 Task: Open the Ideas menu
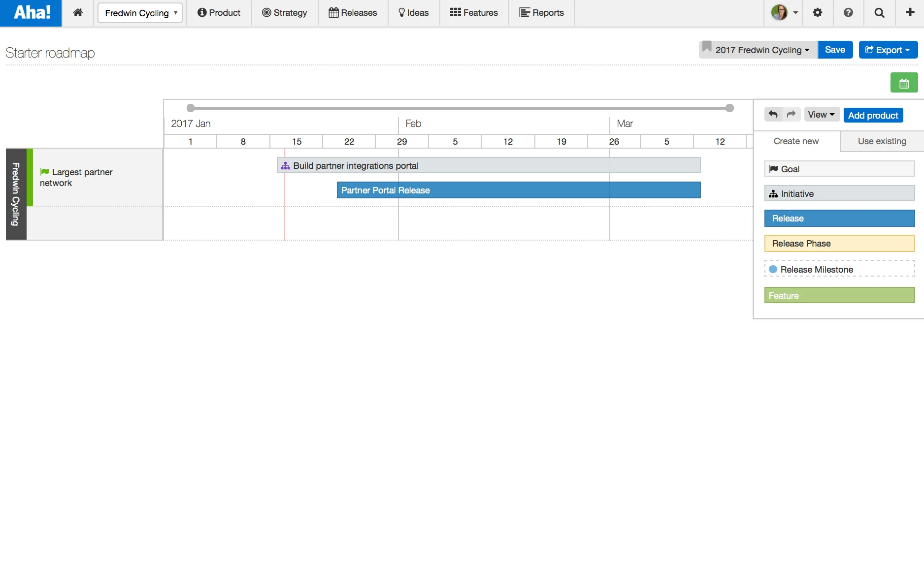click(x=414, y=13)
